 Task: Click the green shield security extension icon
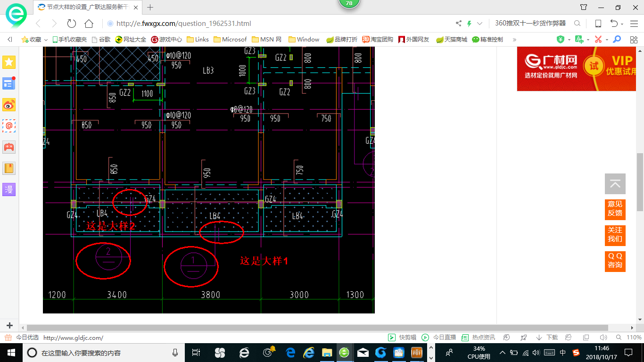tap(561, 40)
